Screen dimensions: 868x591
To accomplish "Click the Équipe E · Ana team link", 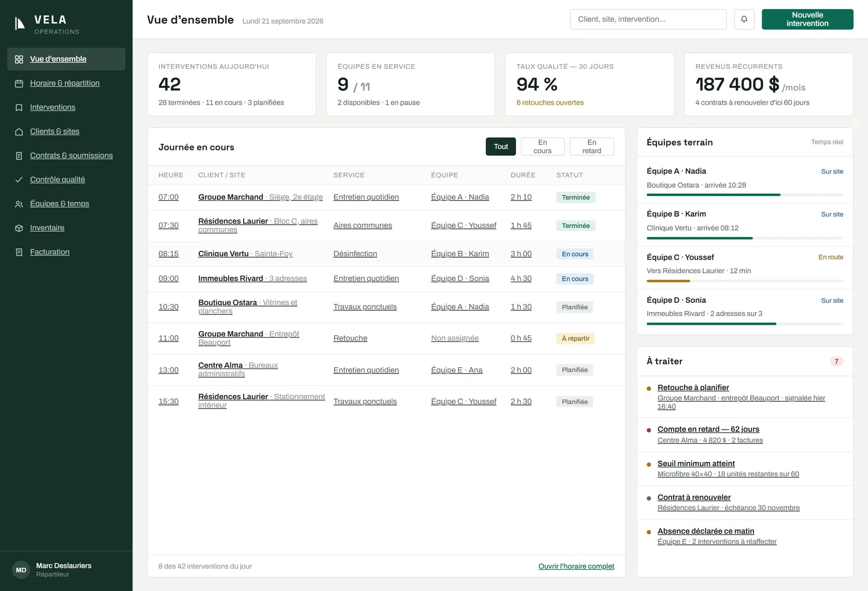I will 457,370.
